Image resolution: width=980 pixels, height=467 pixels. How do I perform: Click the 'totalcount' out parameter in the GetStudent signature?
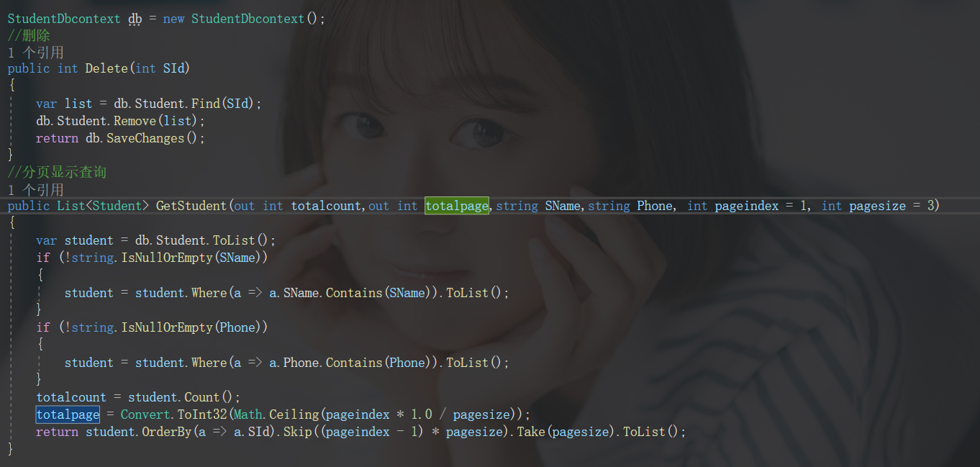326,206
